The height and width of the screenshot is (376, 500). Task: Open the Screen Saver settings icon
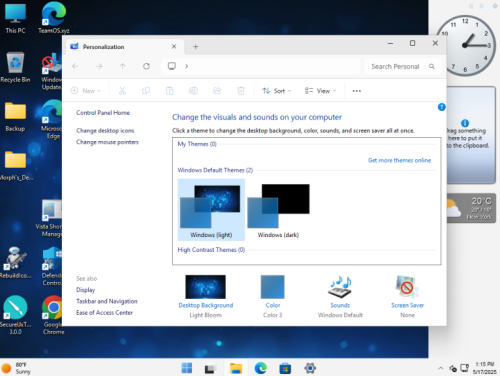click(407, 287)
